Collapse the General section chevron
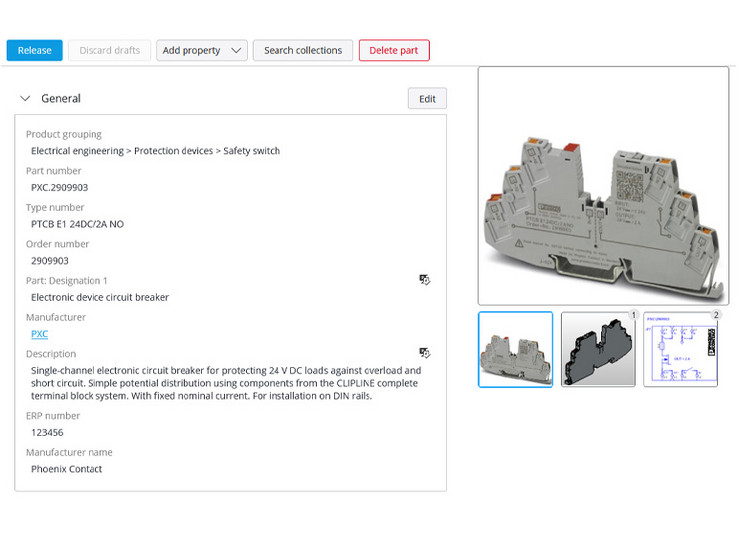Screen dimensions: 738x550 coord(26,99)
